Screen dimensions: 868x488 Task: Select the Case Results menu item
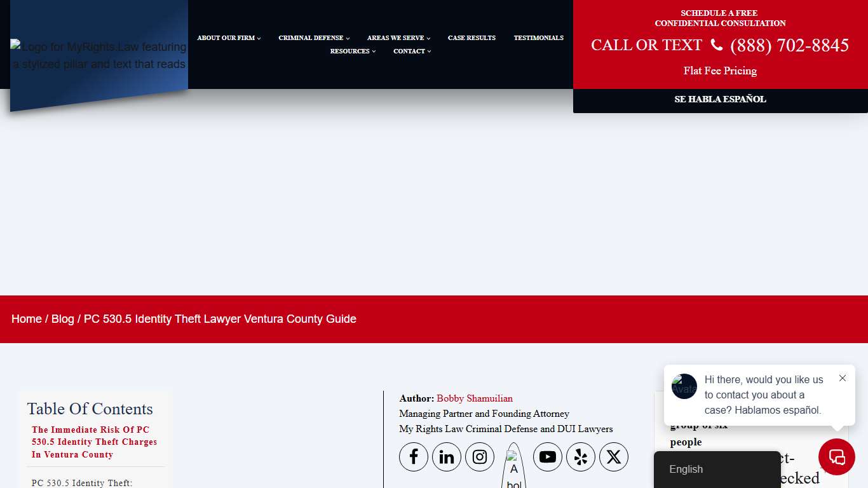[471, 37]
